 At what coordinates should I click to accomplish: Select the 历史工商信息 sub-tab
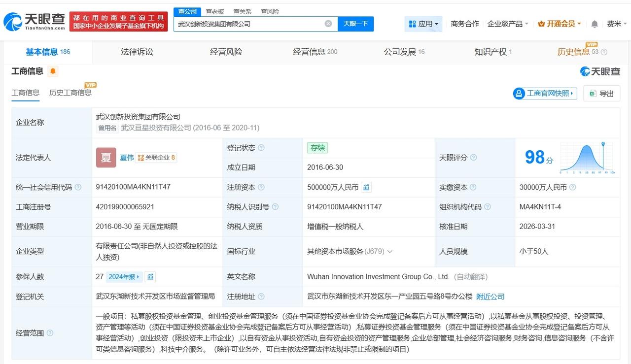[x=70, y=93]
